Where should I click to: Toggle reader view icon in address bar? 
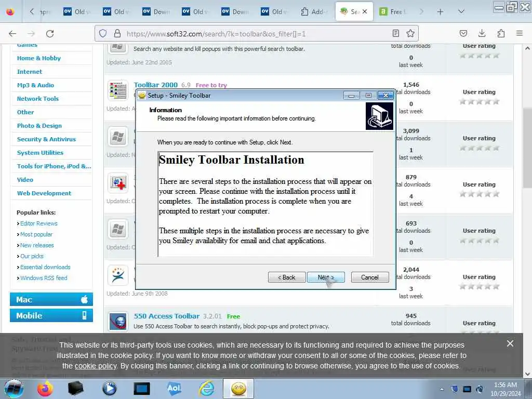395,33
